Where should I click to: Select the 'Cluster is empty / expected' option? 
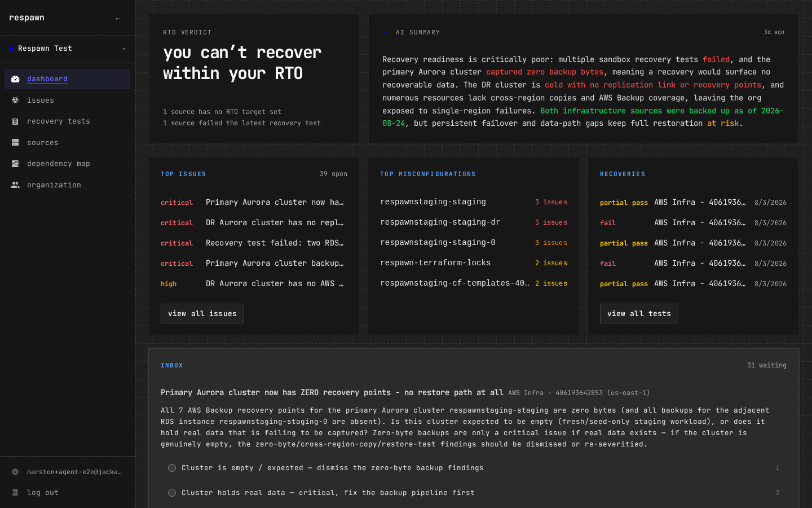[x=172, y=468]
